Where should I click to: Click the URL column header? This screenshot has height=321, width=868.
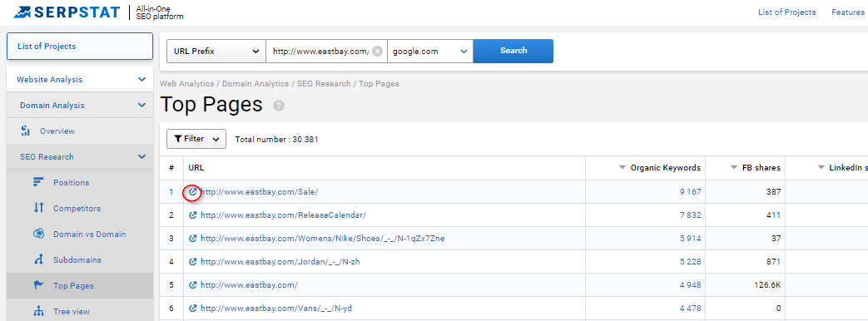[196, 168]
